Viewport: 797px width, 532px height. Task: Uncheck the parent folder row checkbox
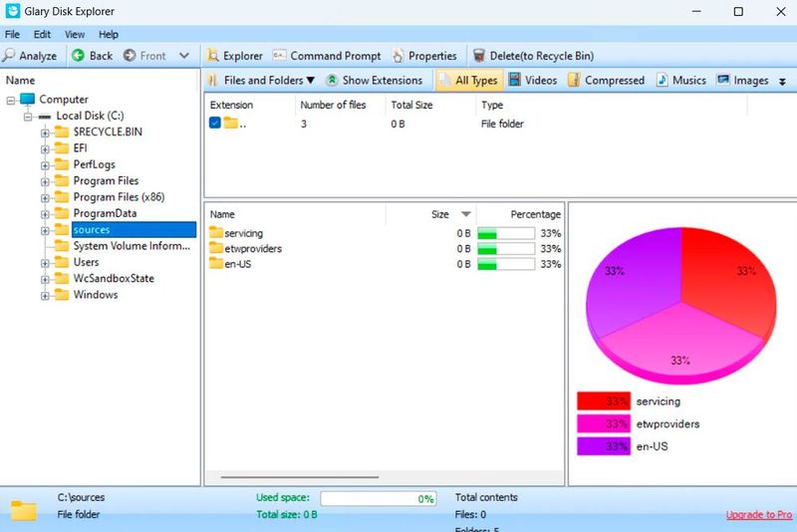click(214, 123)
